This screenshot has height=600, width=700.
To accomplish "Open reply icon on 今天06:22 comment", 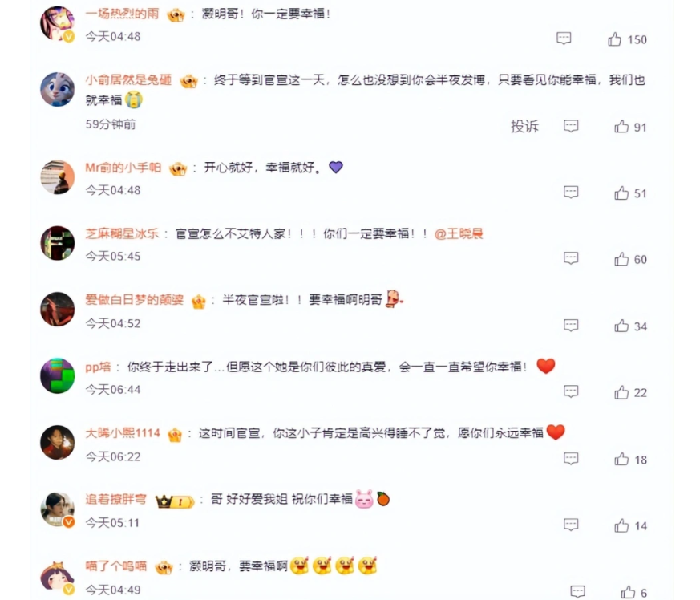I will (571, 459).
